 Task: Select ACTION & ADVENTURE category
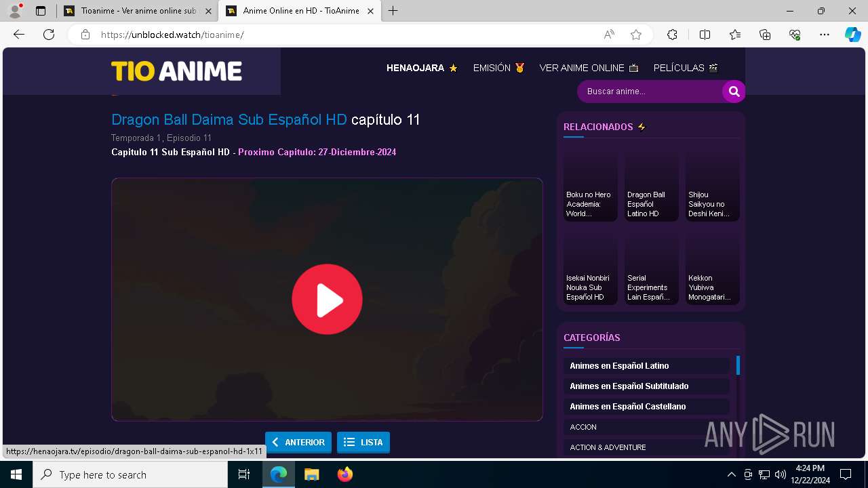tap(646, 447)
